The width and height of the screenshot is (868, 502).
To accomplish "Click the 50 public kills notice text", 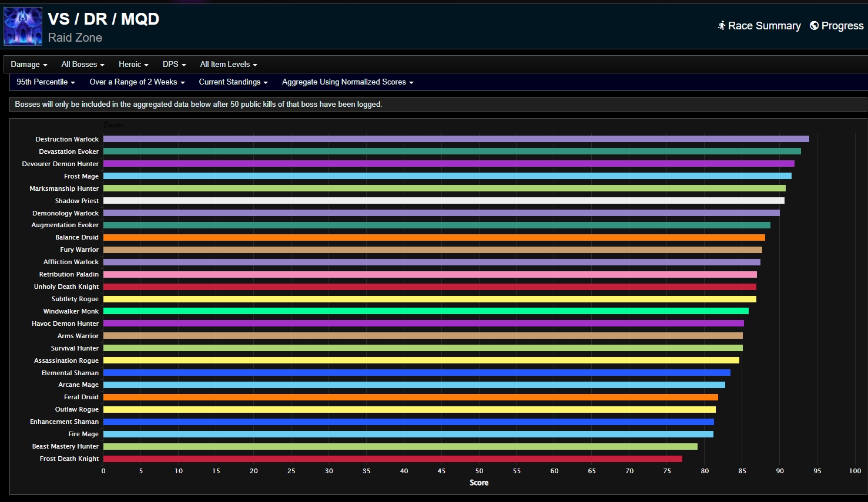I will coord(199,105).
